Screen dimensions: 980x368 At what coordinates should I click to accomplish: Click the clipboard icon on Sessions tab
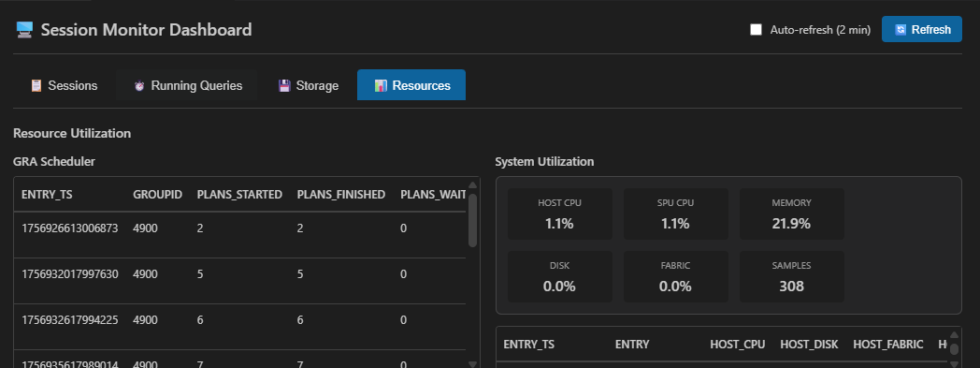(36, 86)
